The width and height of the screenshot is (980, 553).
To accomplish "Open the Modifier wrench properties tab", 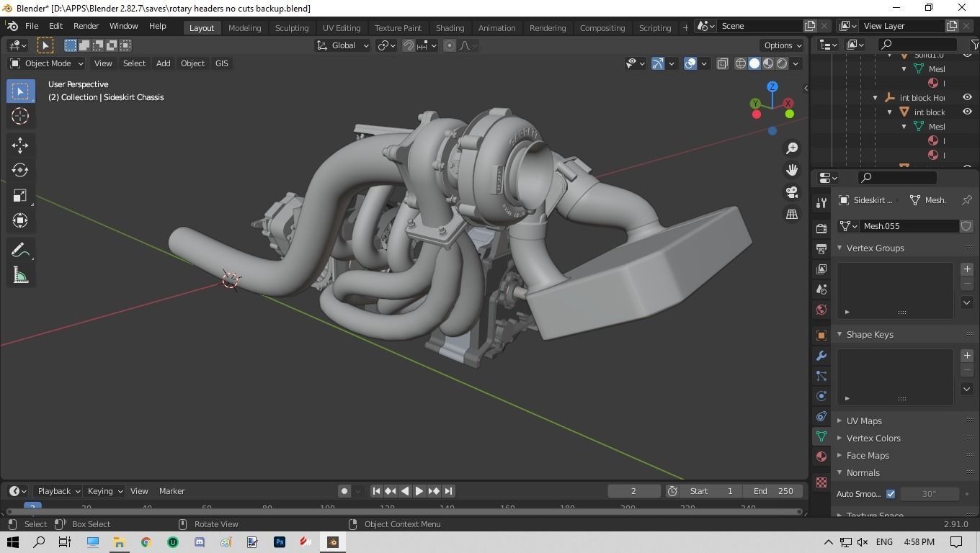I will coord(821,356).
